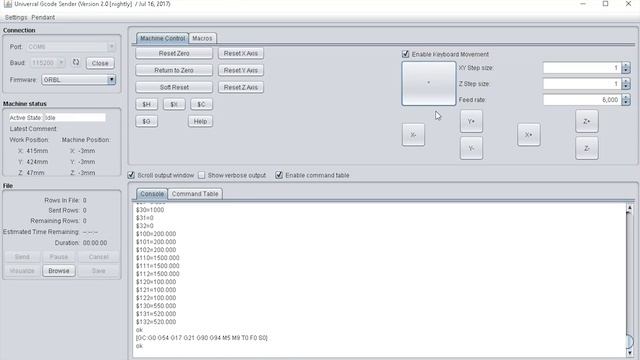Select console line $100=200.000
640x360 pixels.
coord(156,234)
